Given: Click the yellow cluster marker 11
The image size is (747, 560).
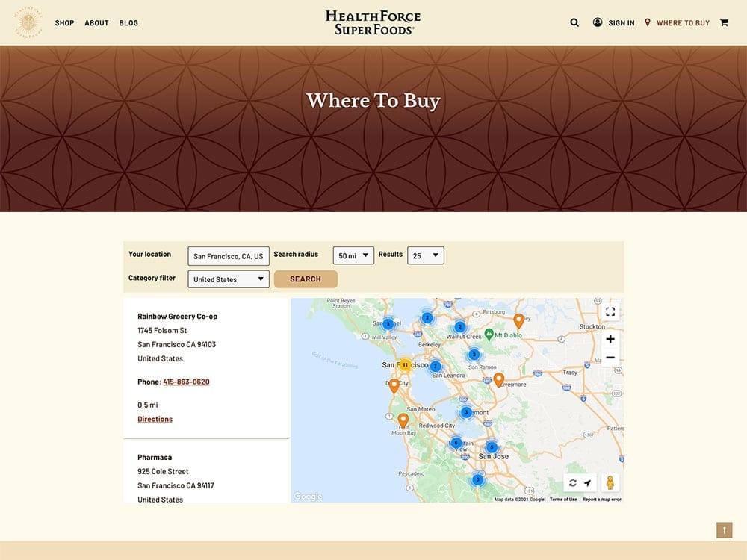Looking at the screenshot, I should [x=405, y=365].
